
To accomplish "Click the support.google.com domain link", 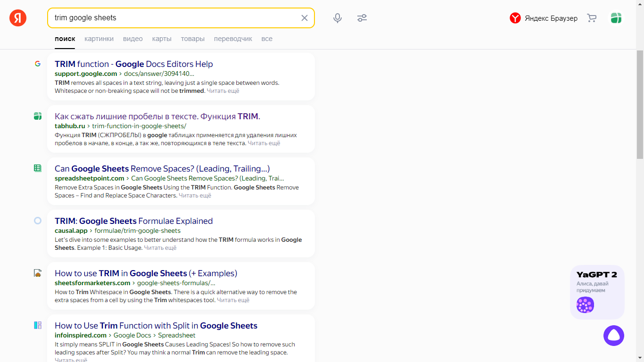I will point(86,74).
